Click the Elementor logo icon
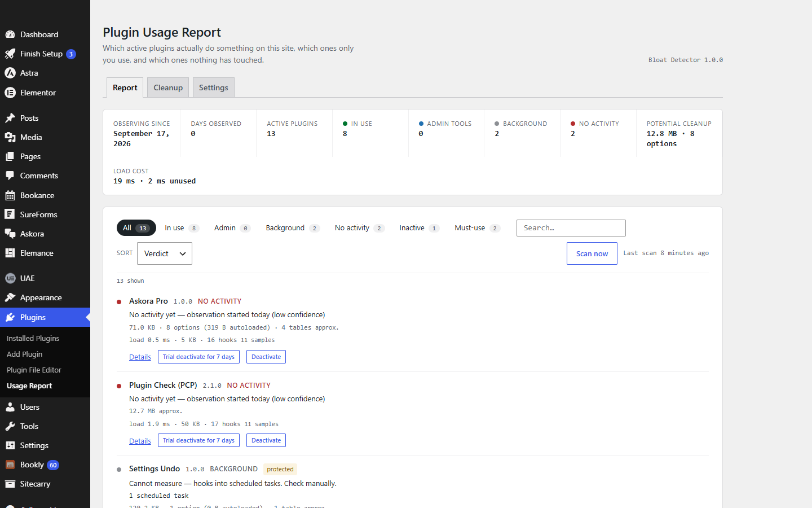This screenshot has width=812, height=508. point(10,93)
